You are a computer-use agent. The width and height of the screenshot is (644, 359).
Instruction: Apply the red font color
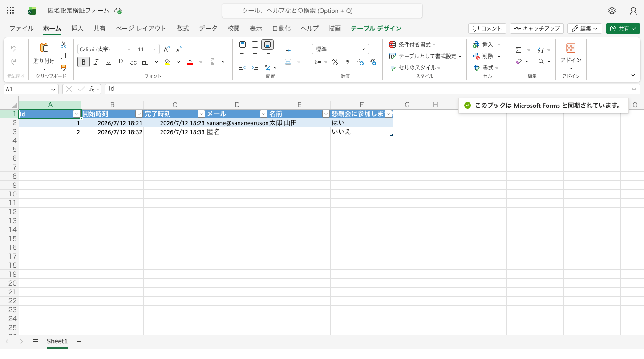[190, 62]
